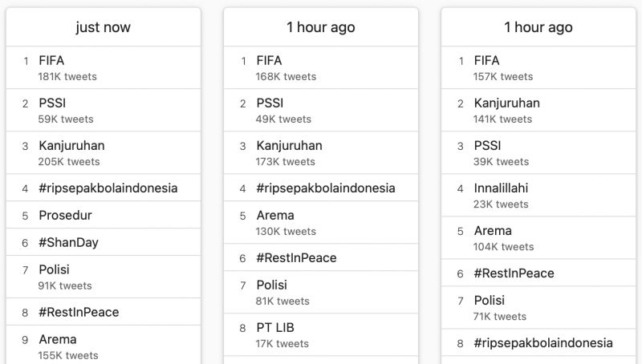Image resolution: width=642 pixels, height=364 pixels.
Task: Select Arema trend with 130K tweets
Action: (321, 223)
